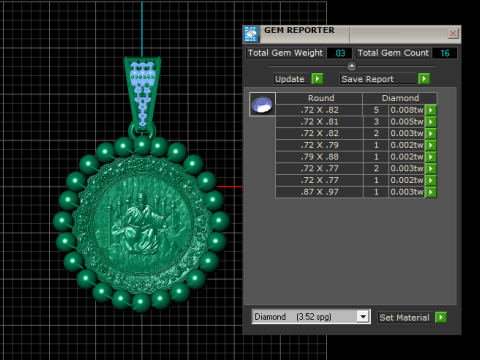
Task: Click green arrow on the .79 X .88 row
Action: coord(431,157)
